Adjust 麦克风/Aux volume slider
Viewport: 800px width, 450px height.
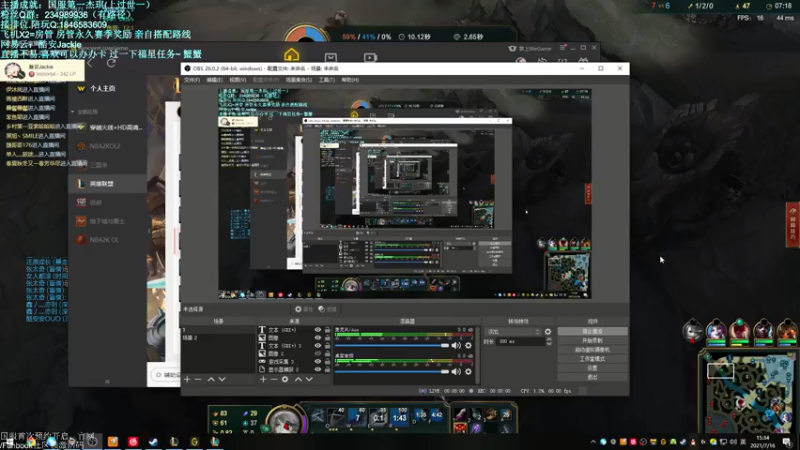(392, 345)
